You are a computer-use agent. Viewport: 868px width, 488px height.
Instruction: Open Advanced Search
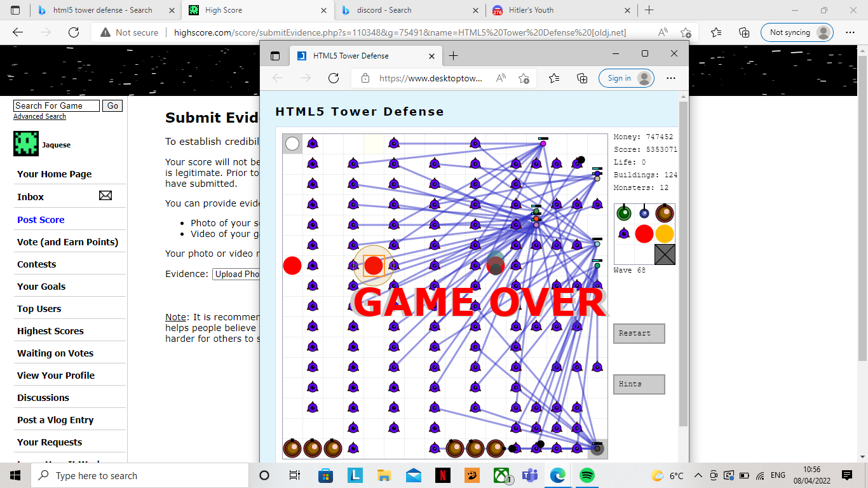click(x=39, y=116)
